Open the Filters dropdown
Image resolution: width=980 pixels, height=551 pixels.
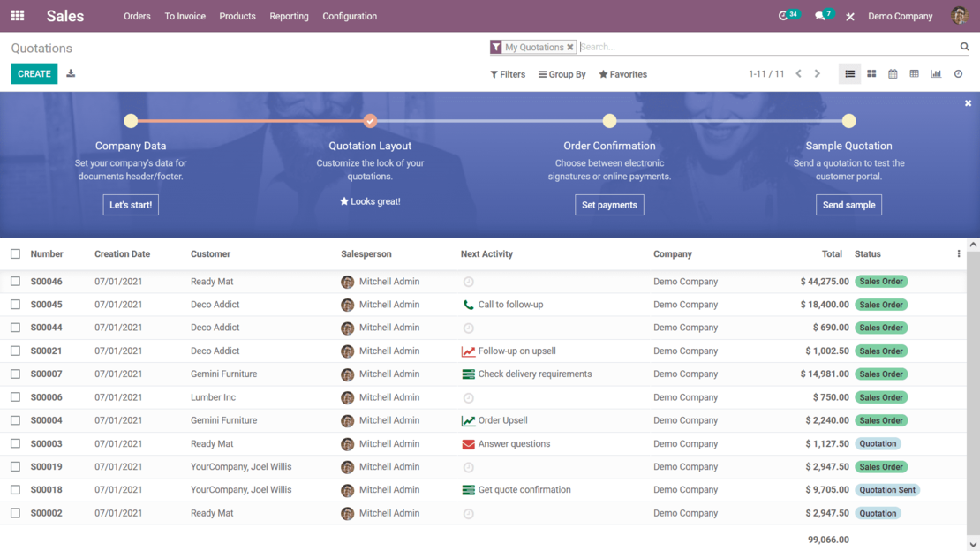[x=508, y=74]
